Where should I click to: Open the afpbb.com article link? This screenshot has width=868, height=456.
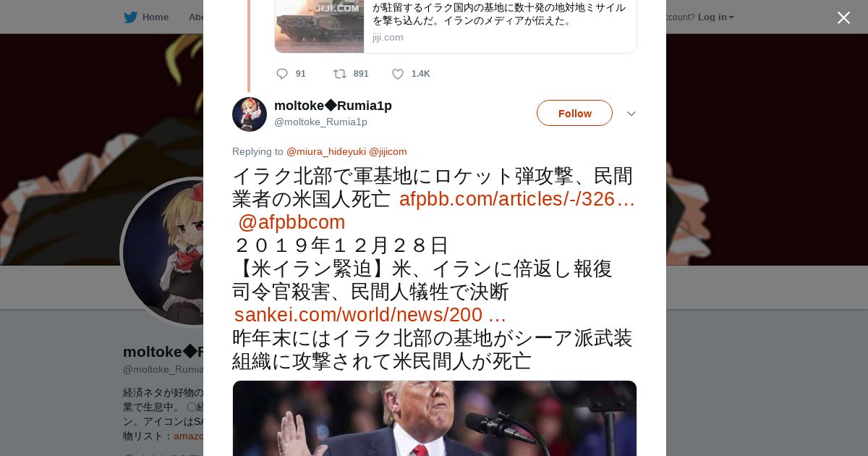click(517, 199)
